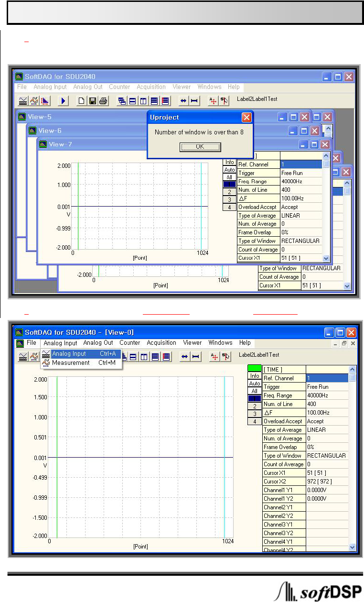Open the File menu in the View-0 window
Screen dimensions: 364x603
point(32,343)
